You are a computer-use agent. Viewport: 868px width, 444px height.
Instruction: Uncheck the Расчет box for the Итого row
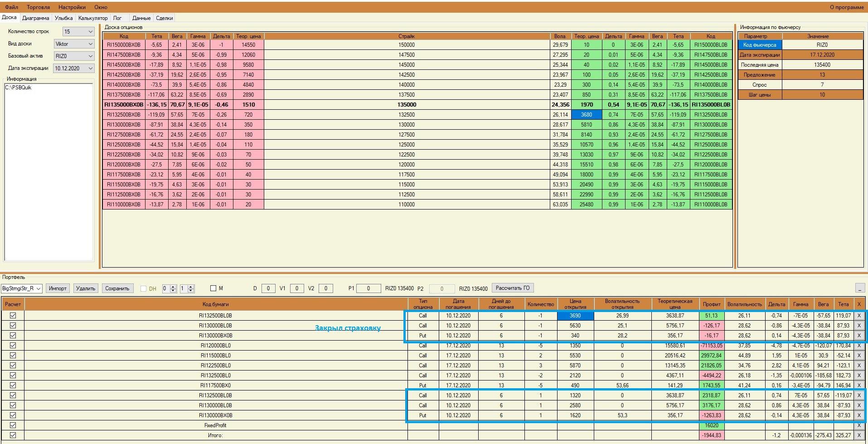pyautogui.click(x=13, y=435)
